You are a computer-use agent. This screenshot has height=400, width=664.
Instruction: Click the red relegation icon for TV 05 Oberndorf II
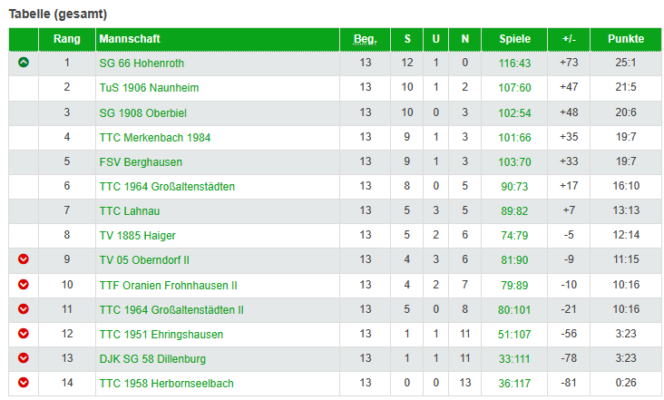(24, 259)
